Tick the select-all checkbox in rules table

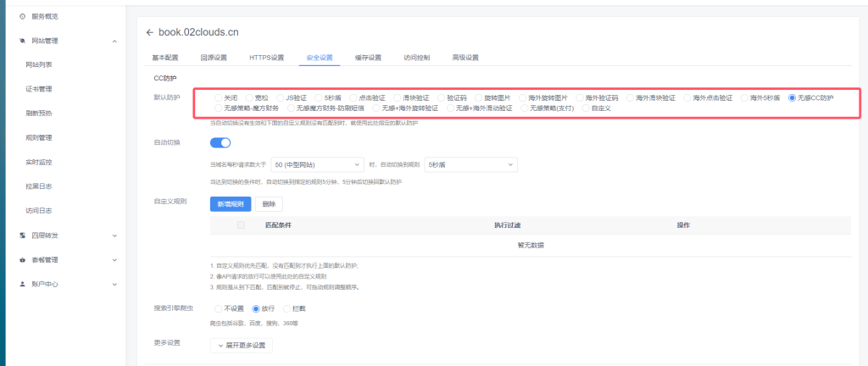(242, 225)
